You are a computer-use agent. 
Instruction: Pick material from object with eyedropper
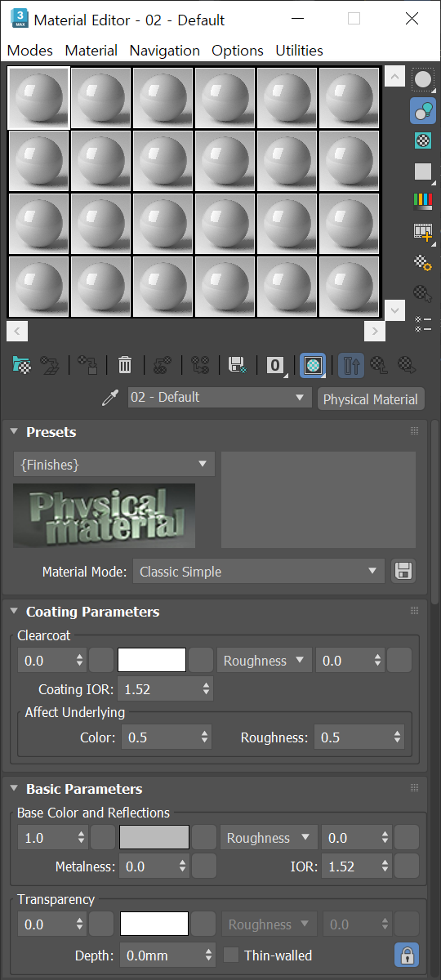(110, 399)
